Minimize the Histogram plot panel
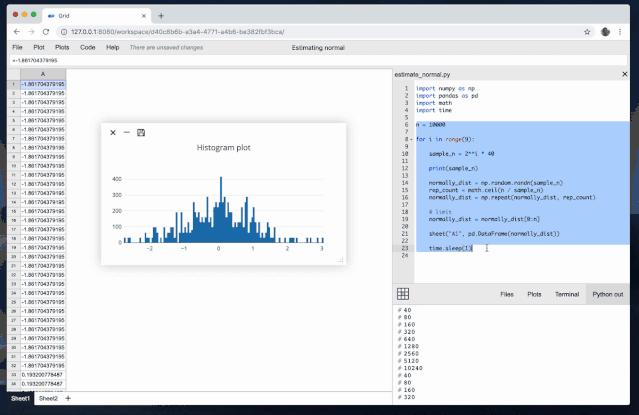This screenshot has width=639, height=415. (x=126, y=132)
